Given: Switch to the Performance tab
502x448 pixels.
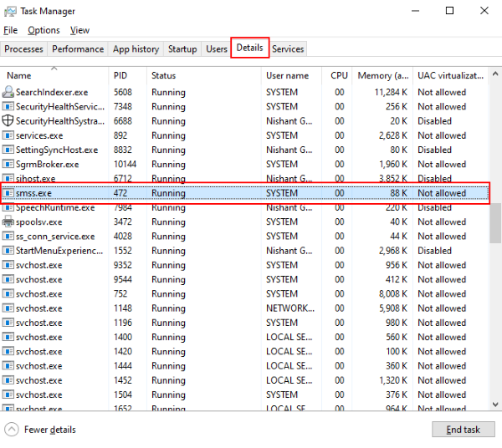Looking at the screenshot, I should (x=78, y=49).
